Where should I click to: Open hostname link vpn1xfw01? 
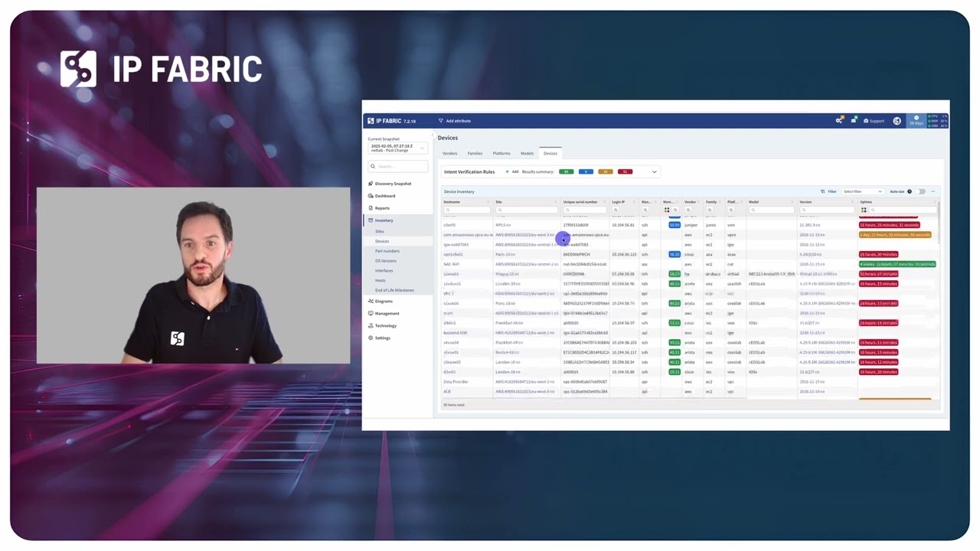(453, 255)
